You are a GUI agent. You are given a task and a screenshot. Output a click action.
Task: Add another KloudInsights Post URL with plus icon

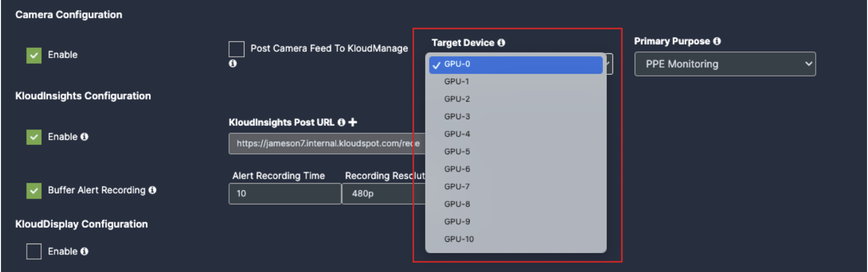353,123
